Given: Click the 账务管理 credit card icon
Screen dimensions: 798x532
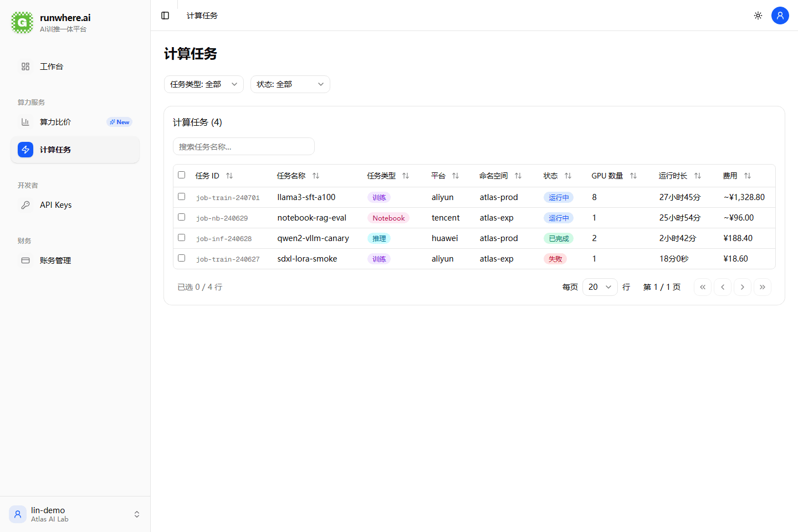Looking at the screenshot, I should pyautogui.click(x=25, y=260).
